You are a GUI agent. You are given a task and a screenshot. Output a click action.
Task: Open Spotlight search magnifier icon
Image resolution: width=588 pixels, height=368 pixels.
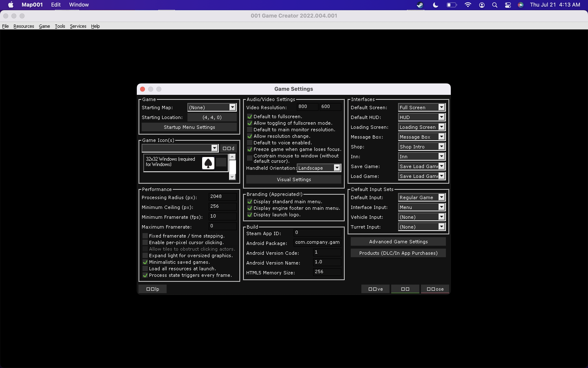tap(495, 5)
